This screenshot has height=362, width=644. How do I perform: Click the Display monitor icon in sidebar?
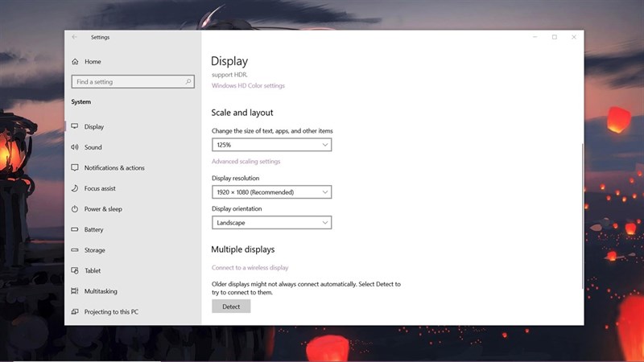point(75,126)
